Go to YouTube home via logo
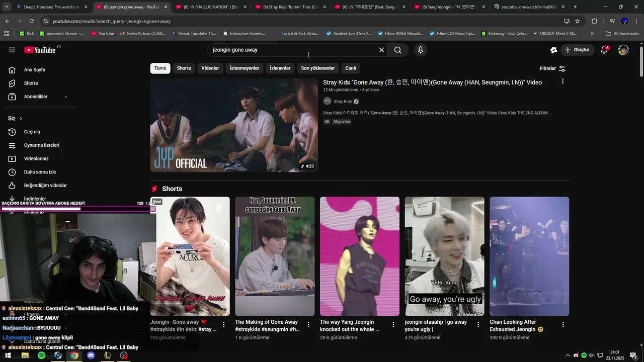 [x=40, y=50]
